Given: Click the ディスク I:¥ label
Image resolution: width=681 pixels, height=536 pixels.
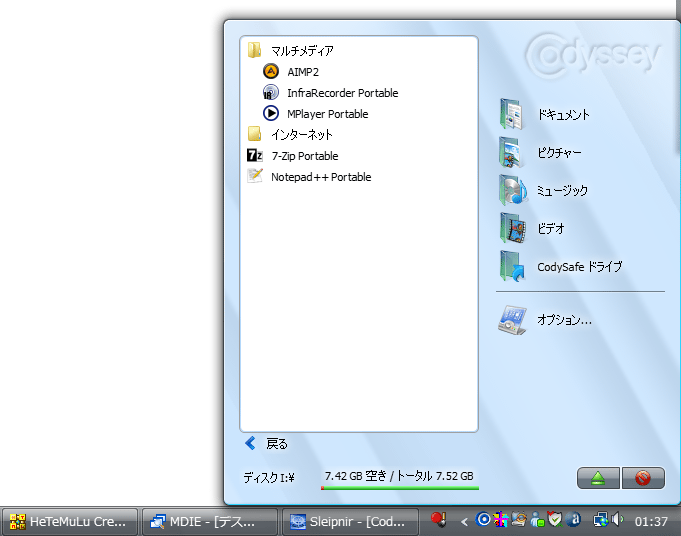Looking at the screenshot, I should [268, 478].
